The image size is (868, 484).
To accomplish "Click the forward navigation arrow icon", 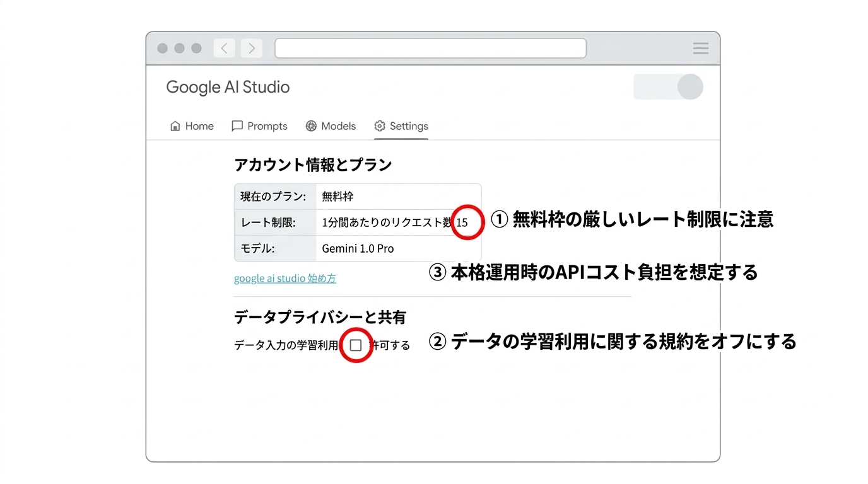I will click(251, 48).
